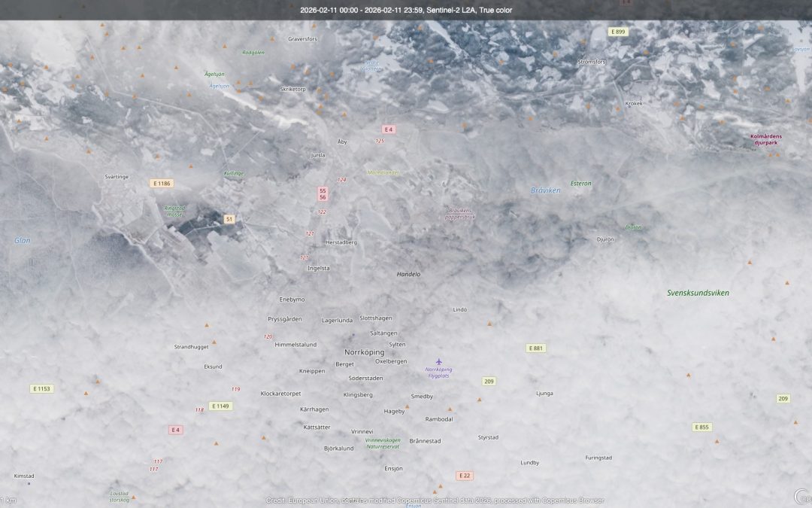Select the E 1186 highway marker

(161, 183)
